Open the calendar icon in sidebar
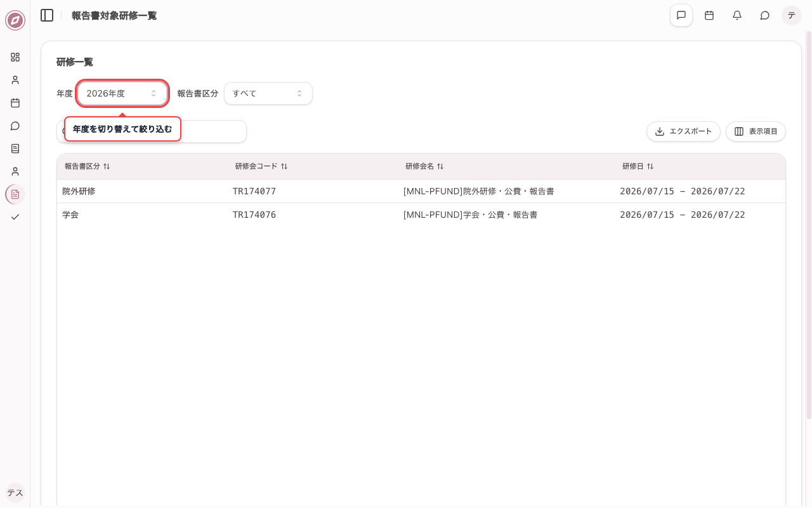The image size is (812, 508). pyautogui.click(x=15, y=103)
